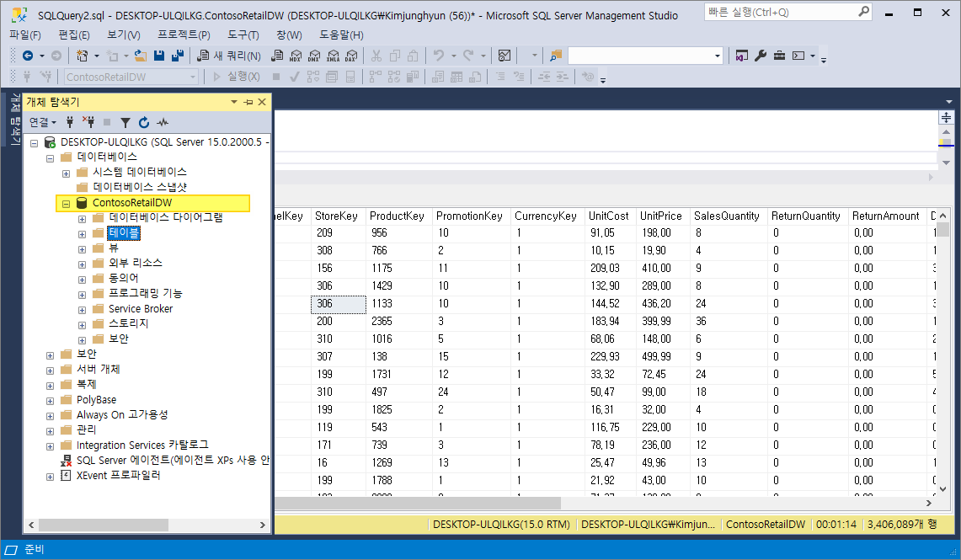Expand the 시스템 데이터베이스 folder

click(x=67, y=173)
